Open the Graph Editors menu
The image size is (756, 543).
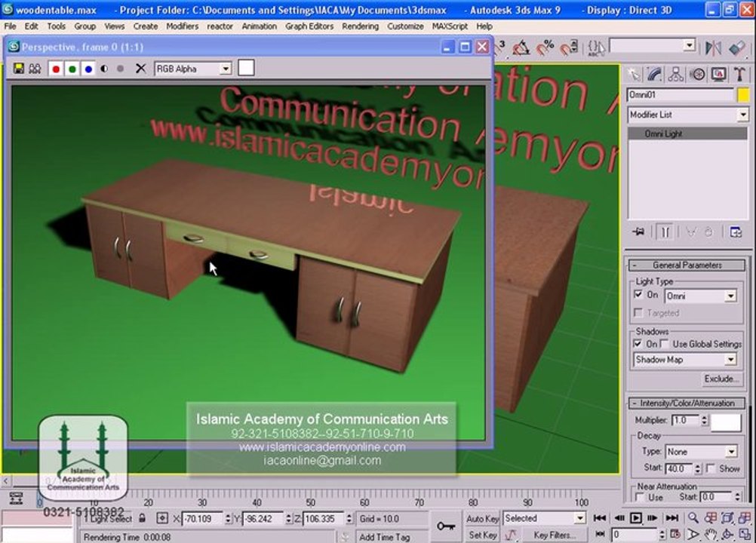[309, 26]
